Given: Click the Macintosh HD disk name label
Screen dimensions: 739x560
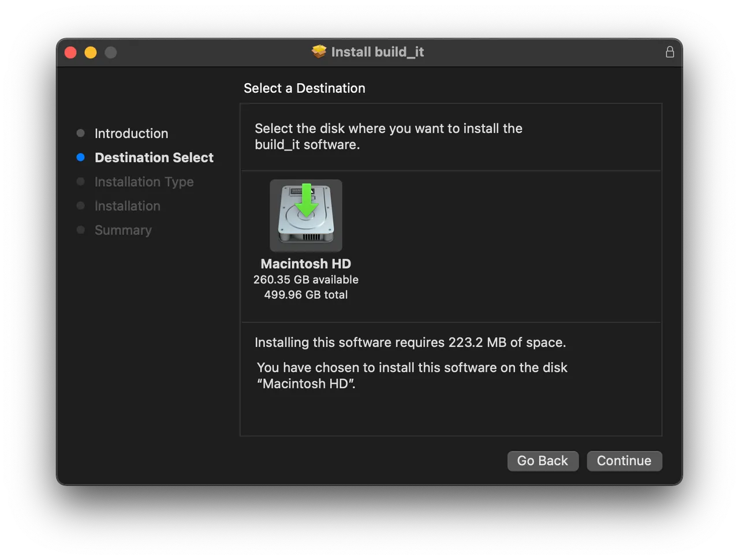Looking at the screenshot, I should point(305,263).
